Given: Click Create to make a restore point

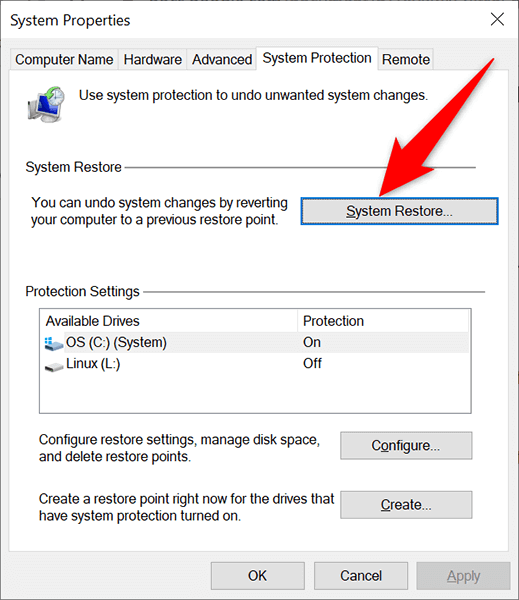Looking at the screenshot, I should coord(406,505).
